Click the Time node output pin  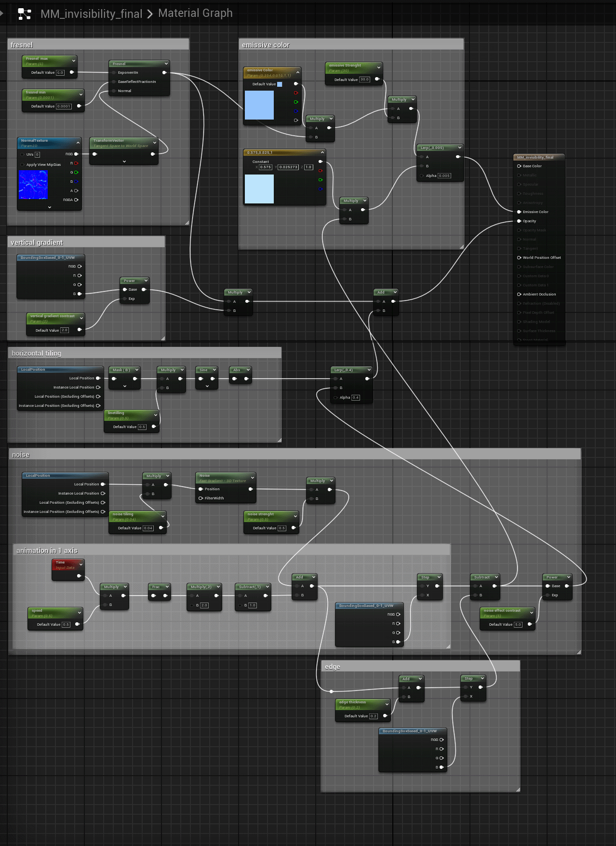click(79, 576)
